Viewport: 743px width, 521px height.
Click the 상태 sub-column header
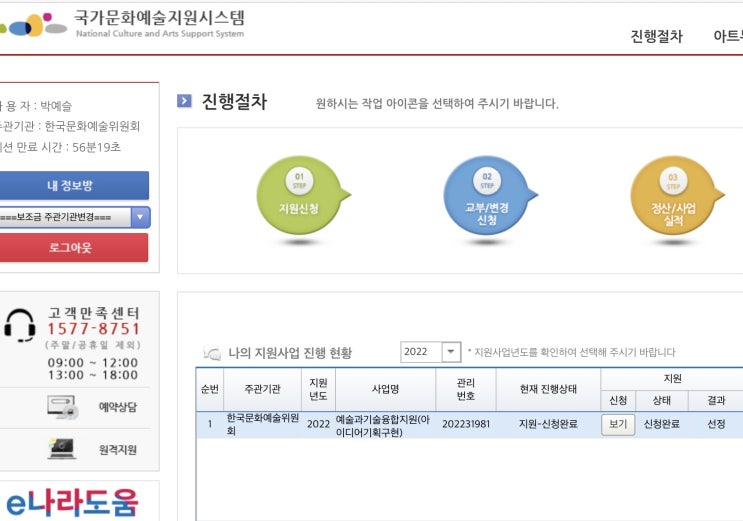(661, 401)
